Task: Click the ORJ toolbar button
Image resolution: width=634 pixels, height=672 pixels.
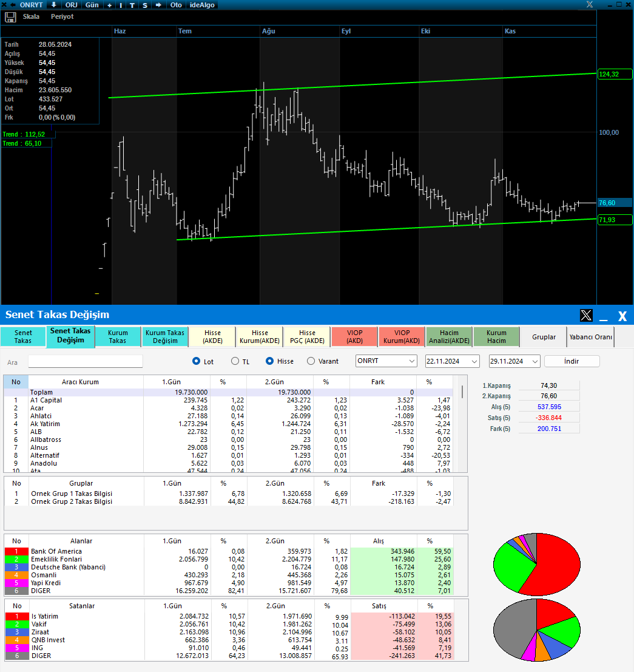Action: tap(72, 5)
